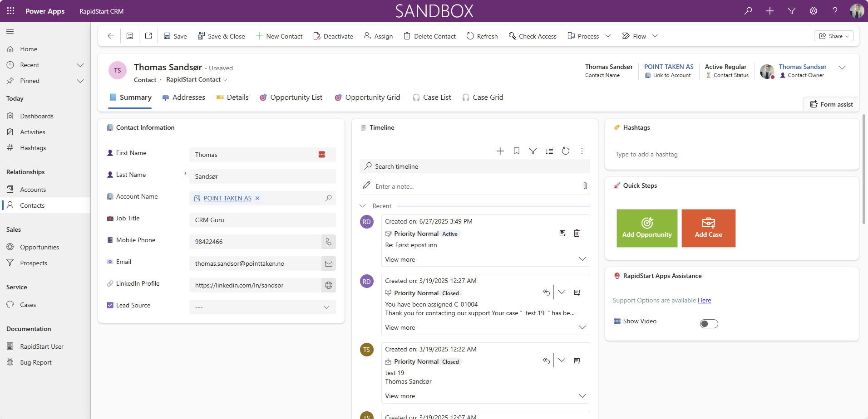Add a timeline record with plus icon
The width and height of the screenshot is (868, 419).
(x=500, y=151)
